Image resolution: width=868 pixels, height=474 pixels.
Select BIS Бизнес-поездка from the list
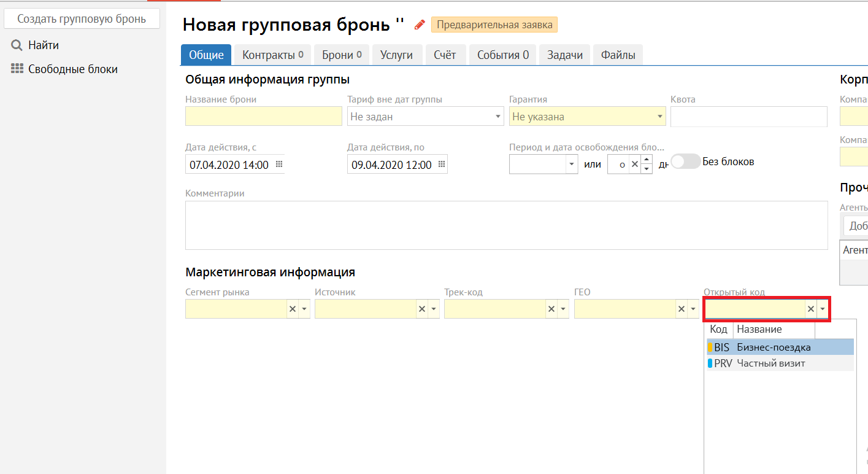click(773, 348)
